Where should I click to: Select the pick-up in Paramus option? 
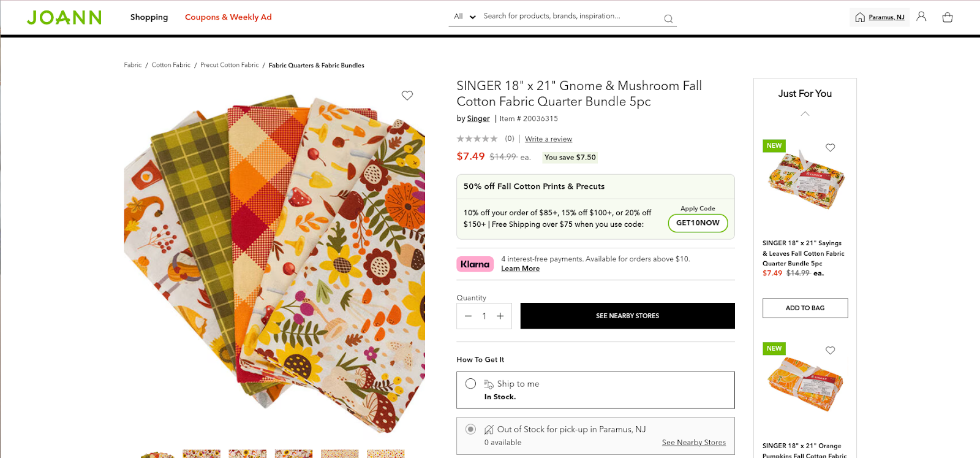point(470,429)
